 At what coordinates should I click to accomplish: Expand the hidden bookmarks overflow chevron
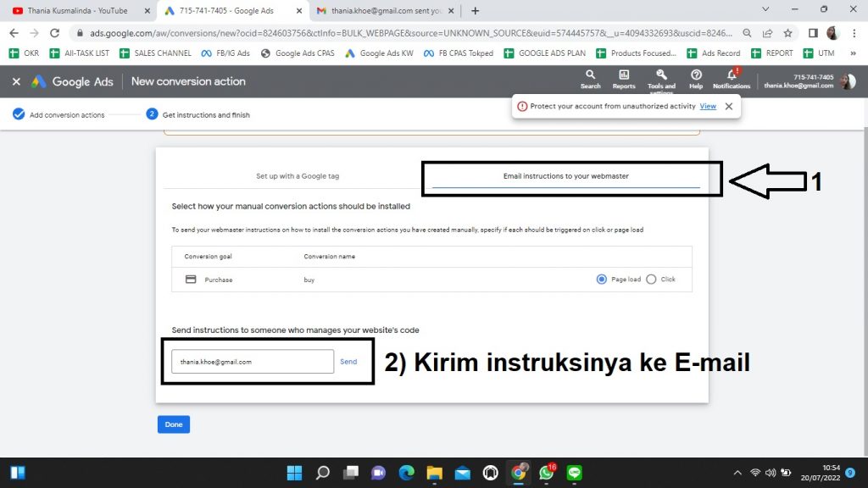(852, 53)
